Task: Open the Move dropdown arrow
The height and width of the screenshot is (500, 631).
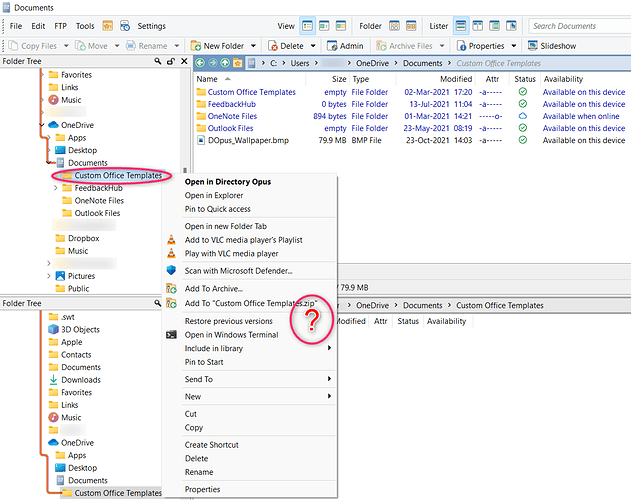Action: pyautogui.click(x=117, y=46)
